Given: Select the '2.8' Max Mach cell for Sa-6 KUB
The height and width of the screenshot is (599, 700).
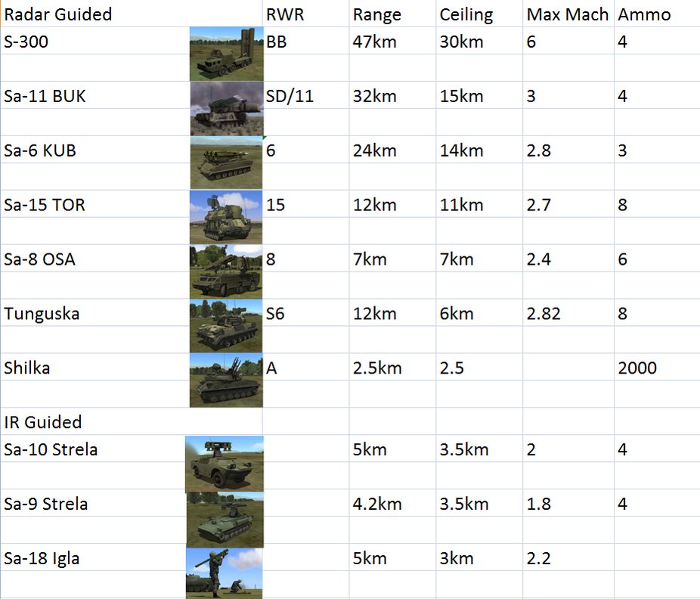Looking at the screenshot, I should click(568, 150).
